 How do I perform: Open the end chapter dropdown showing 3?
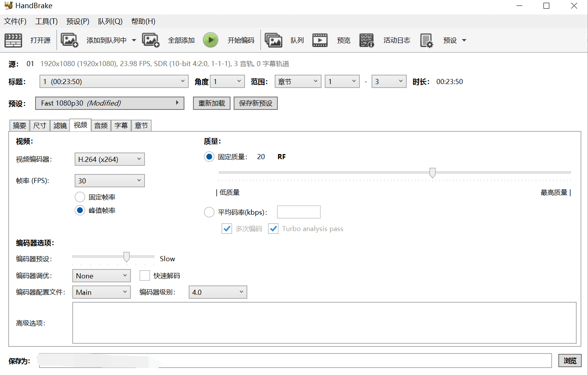point(389,81)
